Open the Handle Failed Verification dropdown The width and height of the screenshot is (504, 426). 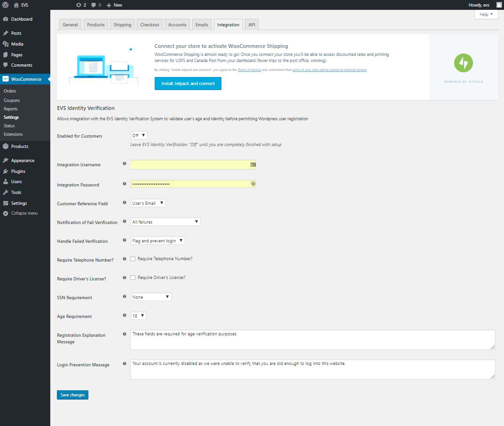click(x=158, y=241)
